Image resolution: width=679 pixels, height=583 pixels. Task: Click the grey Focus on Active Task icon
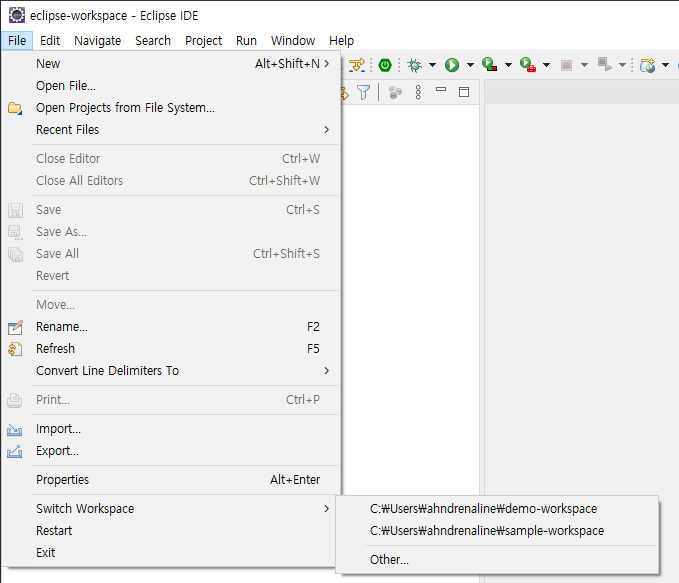click(x=395, y=92)
